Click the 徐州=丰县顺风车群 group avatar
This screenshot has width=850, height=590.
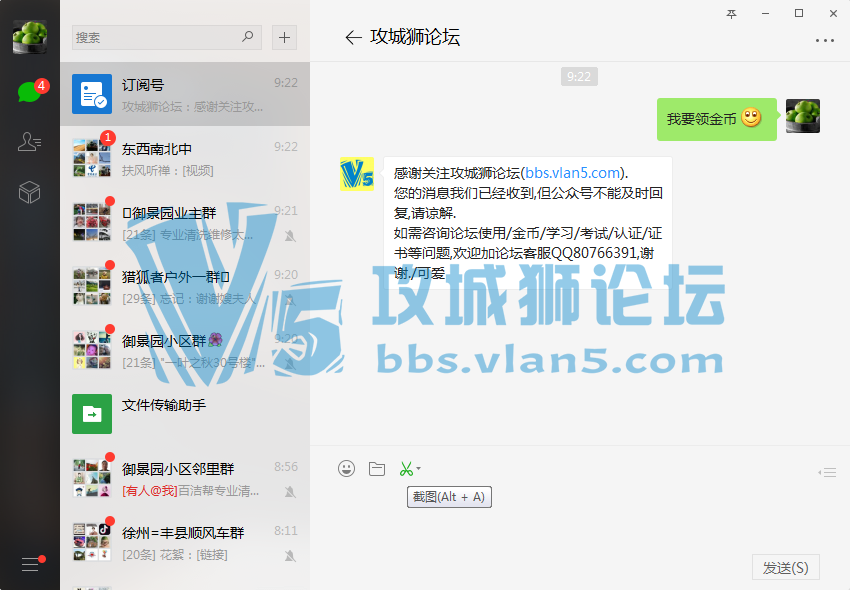[x=92, y=542]
